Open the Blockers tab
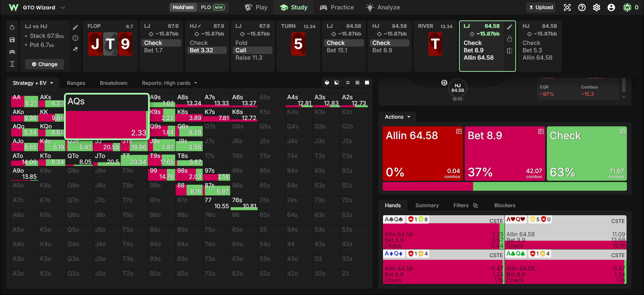Image resolution: width=644 pixels, height=295 pixels. (505, 205)
